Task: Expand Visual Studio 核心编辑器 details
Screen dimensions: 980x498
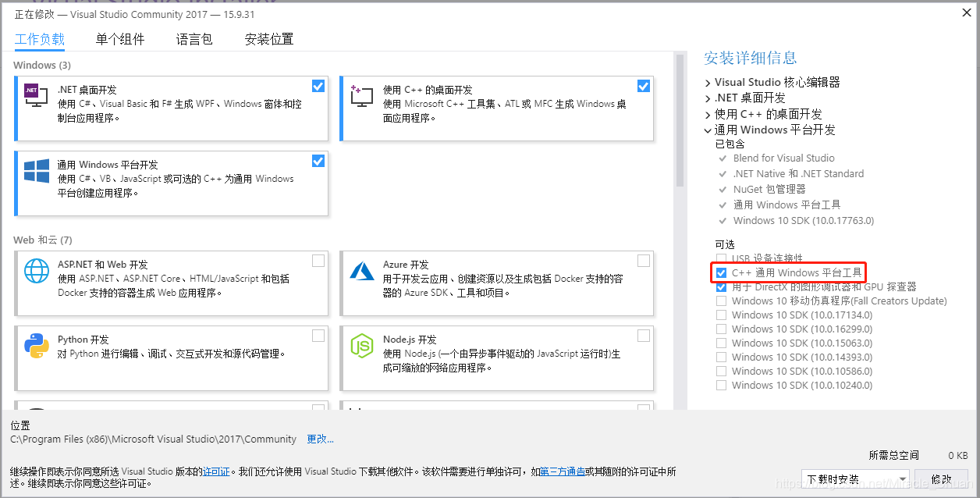Action: [x=708, y=83]
